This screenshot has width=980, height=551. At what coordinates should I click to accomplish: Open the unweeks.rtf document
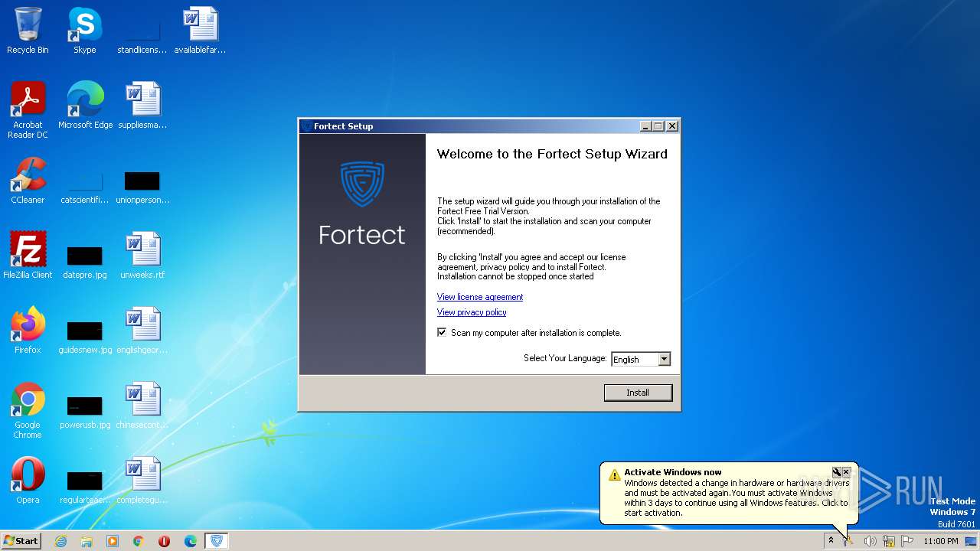point(142,256)
